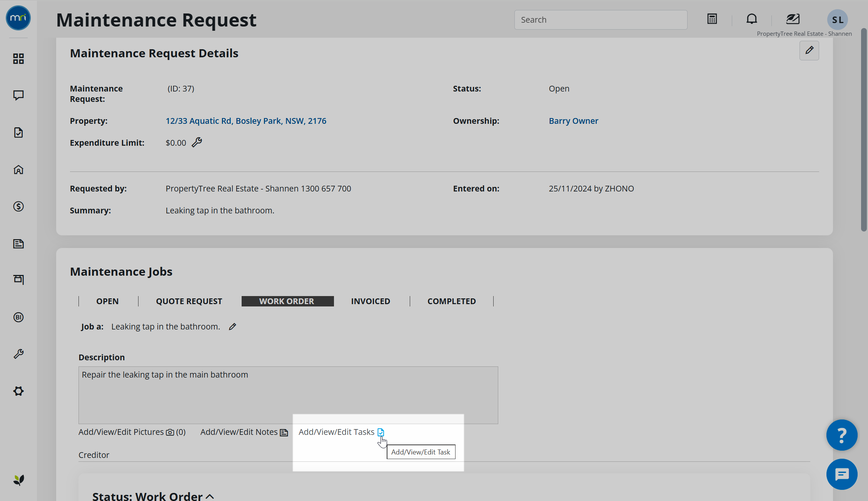This screenshot has width=868, height=501.
Task: Open the BI analytics icon
Action: pyautogui.click(x=18, y=317)
